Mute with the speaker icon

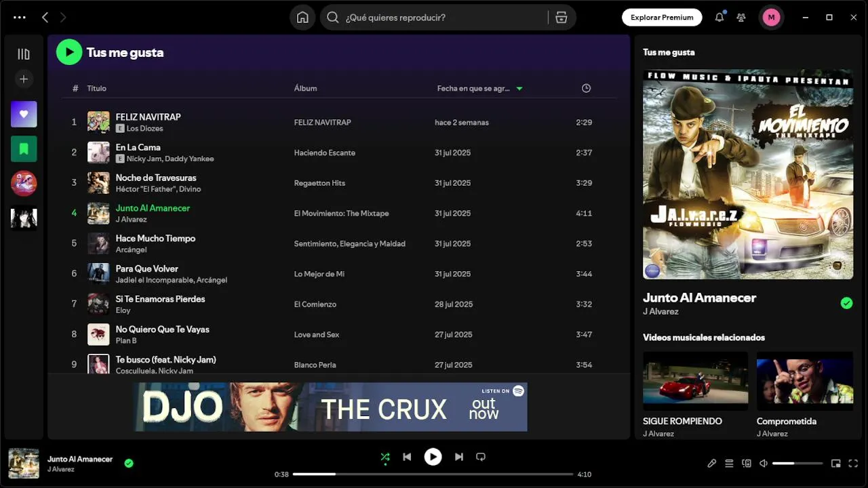point(764,464)
